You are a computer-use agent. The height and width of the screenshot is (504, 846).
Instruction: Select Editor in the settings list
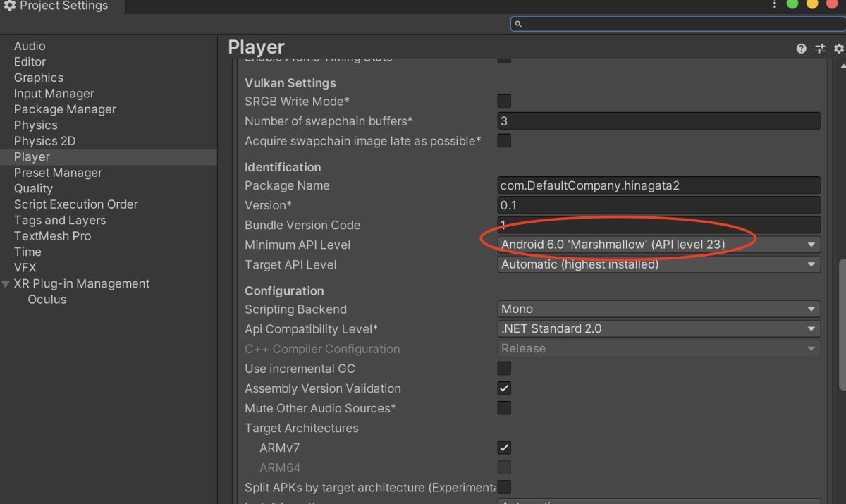(30, 62)
